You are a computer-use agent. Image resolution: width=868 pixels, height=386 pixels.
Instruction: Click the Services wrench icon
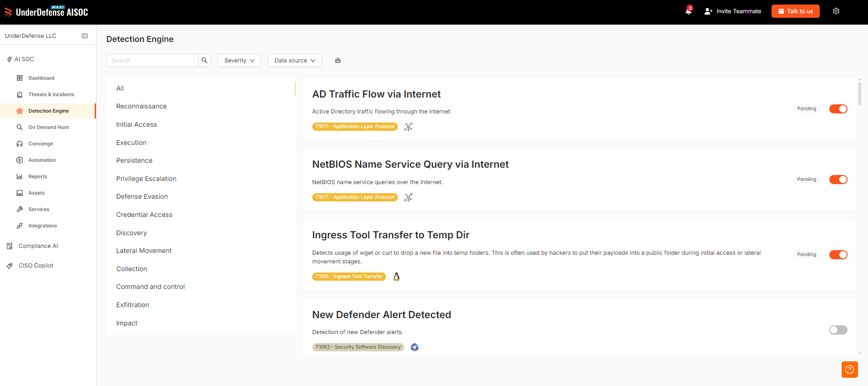click(20, 209)
